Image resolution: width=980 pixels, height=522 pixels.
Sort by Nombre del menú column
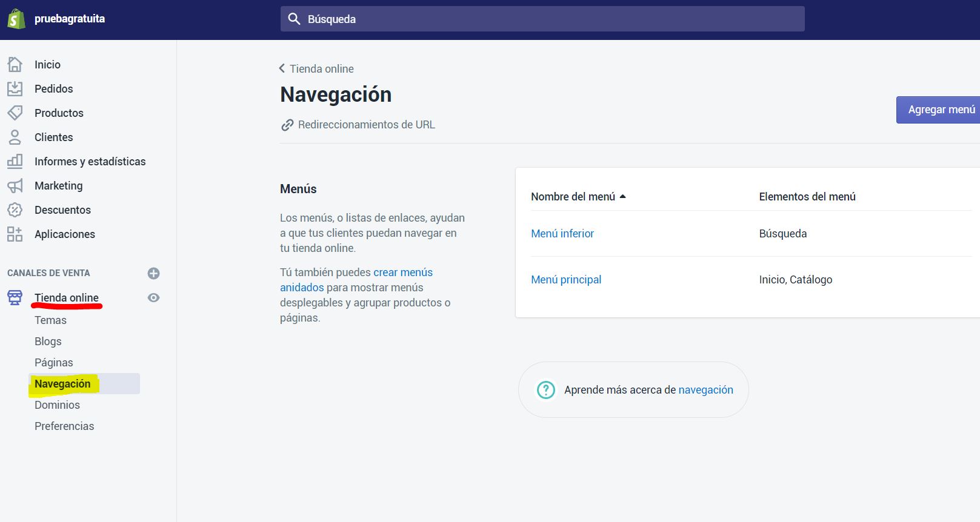coord(578,197)
